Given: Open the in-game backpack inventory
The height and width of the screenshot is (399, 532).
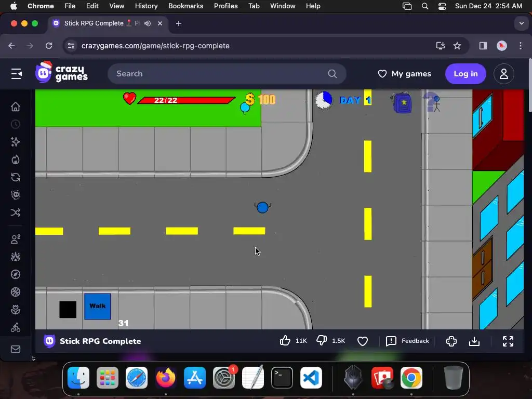Looking at the screenshot, I should [403, 102].
